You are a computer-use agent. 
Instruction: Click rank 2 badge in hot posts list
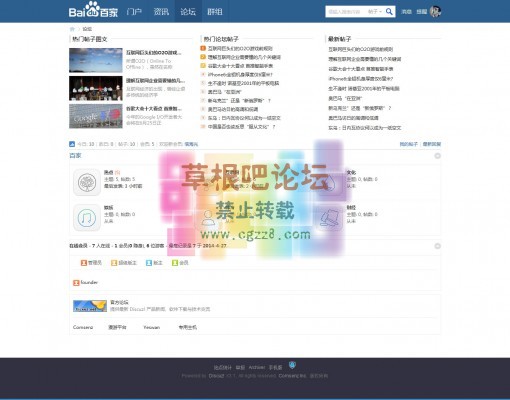[203, 57]
